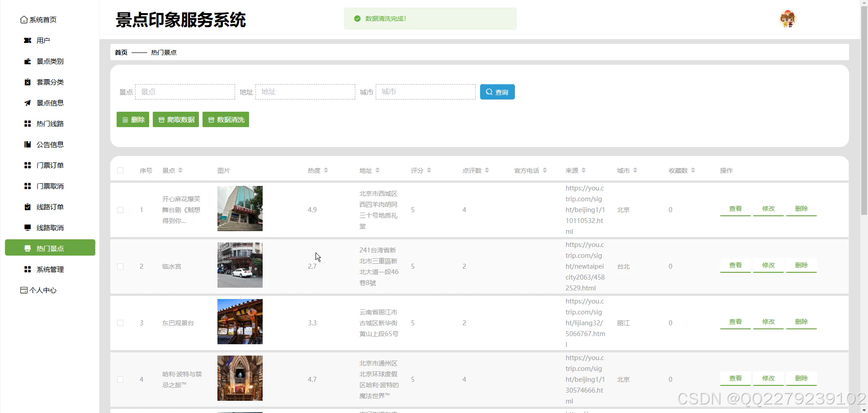868x413 pixels.
Task: Click the 公告信息 sidebar icon
Action: click(28, 144)
